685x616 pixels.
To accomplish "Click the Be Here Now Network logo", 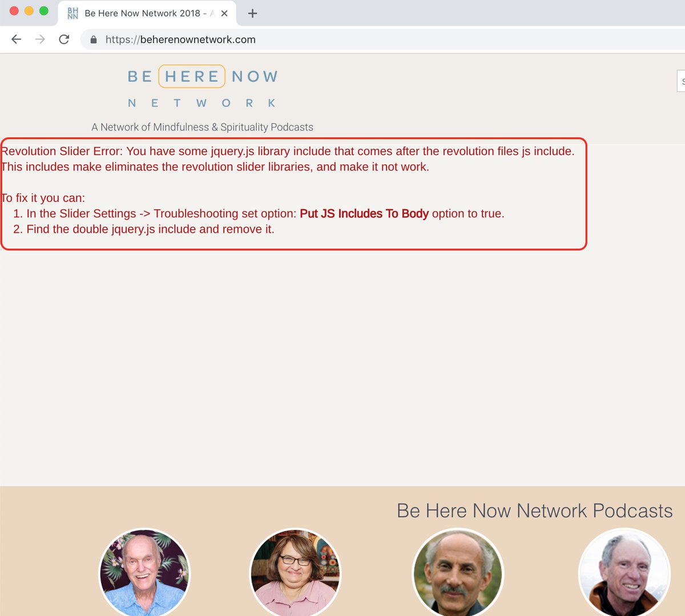I will 203,87.
